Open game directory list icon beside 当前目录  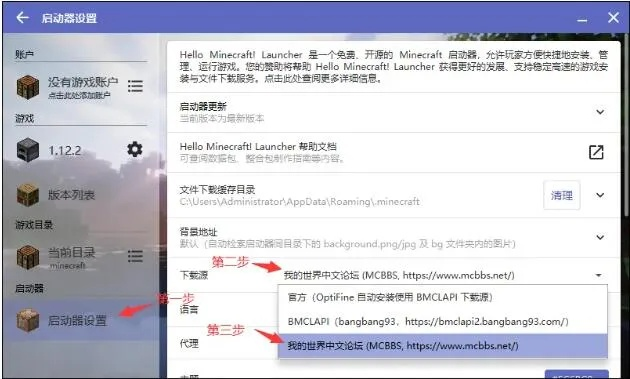pyautogui.click(x=135, y=256)
